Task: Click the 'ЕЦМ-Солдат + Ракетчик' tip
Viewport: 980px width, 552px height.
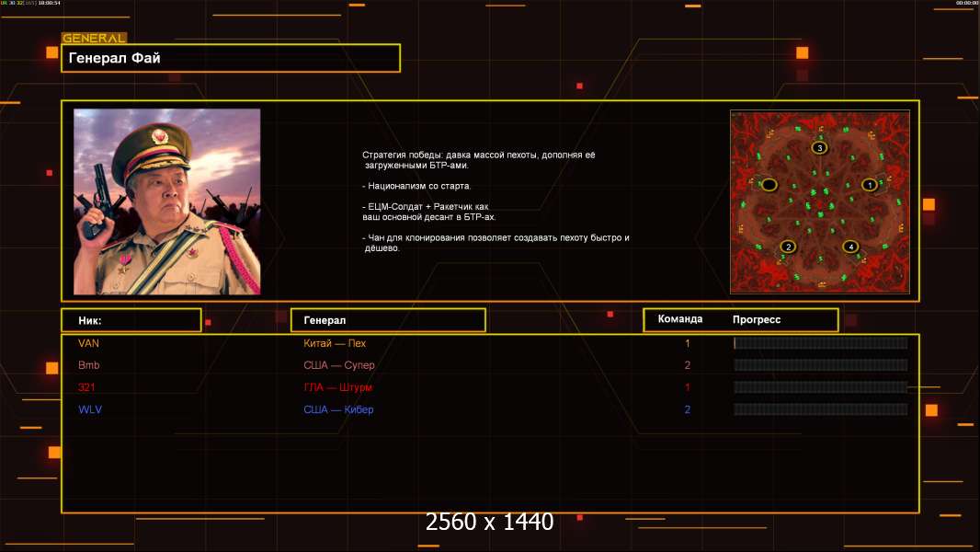Action: pos(428,212)
